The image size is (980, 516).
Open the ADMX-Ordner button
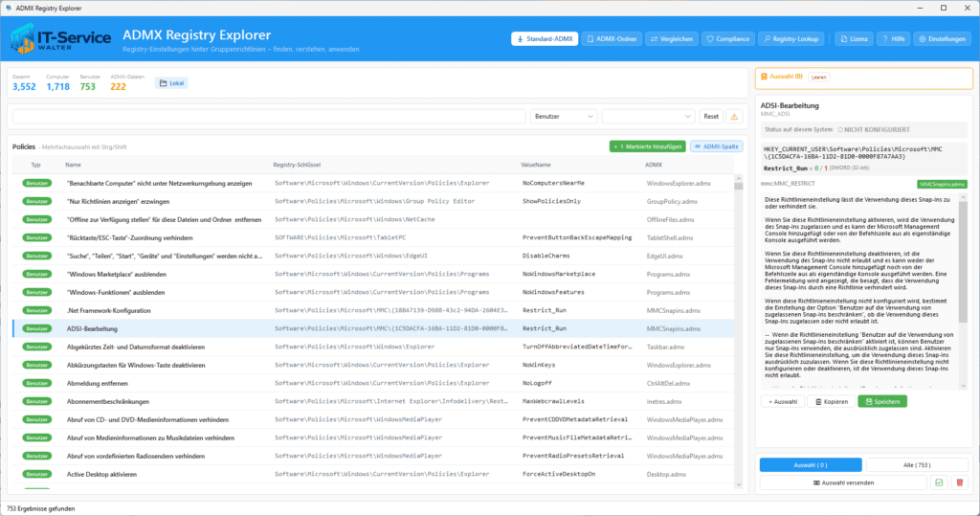(x=612, y=39)
